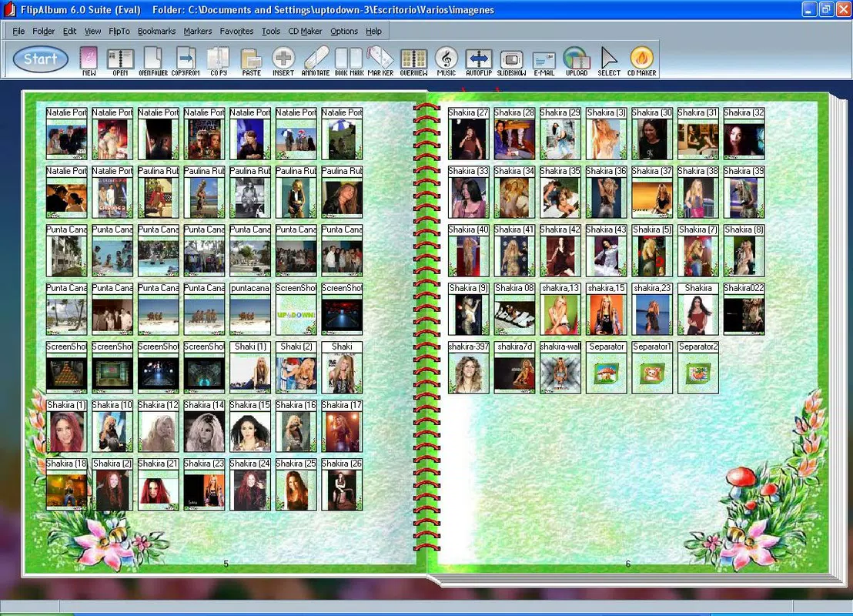The width and height of the screenshot is (853, 616).
Task: Click the COPY toolbar icon
Action: pyautogui.click(x=218, y=61)
